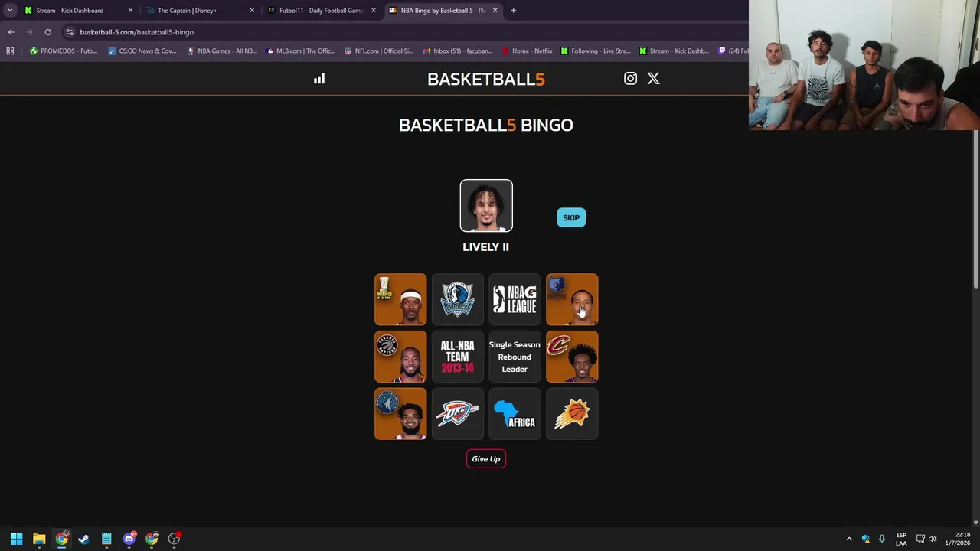Select the Phoenix Suns logo tile

(x=572, y=414)
